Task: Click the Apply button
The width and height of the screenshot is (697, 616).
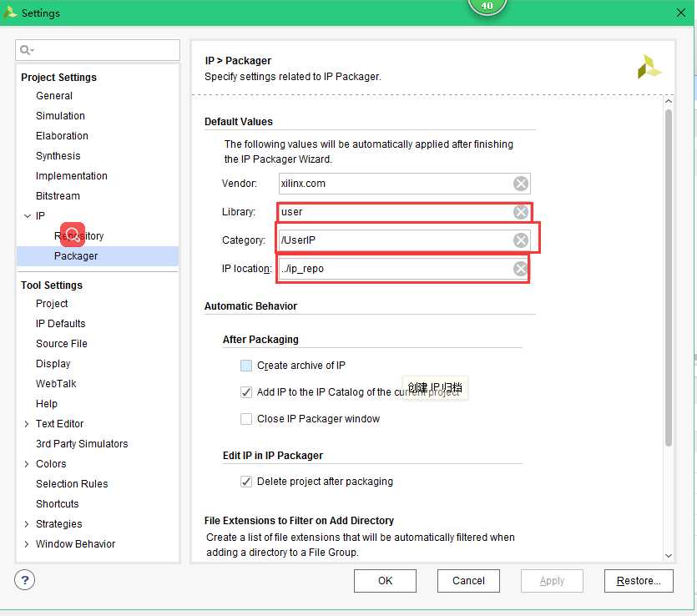Action: tap(552, 581)
